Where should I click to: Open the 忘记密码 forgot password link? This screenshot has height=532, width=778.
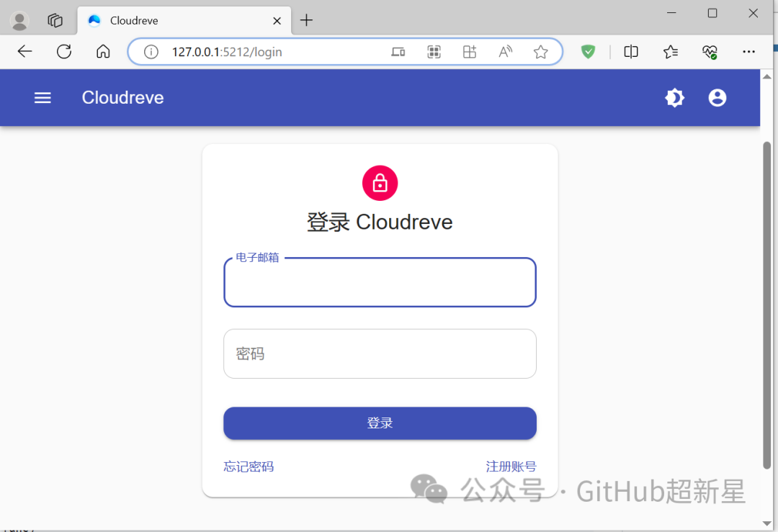coord(249,466)
